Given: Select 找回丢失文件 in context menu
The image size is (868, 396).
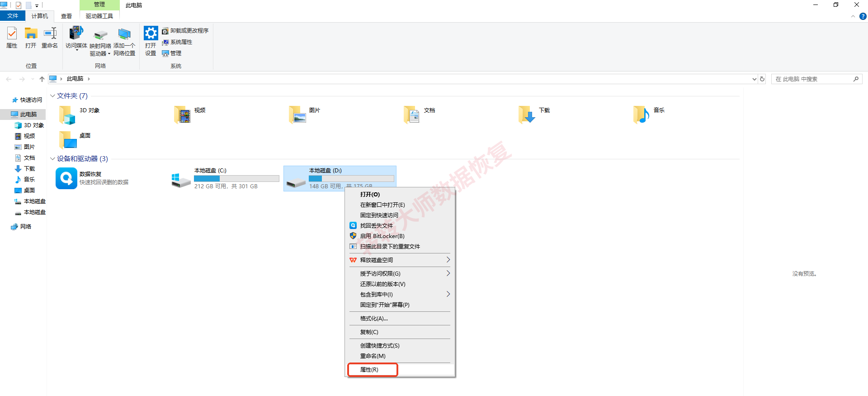Looking at the screenshot, I should [400, 226].
